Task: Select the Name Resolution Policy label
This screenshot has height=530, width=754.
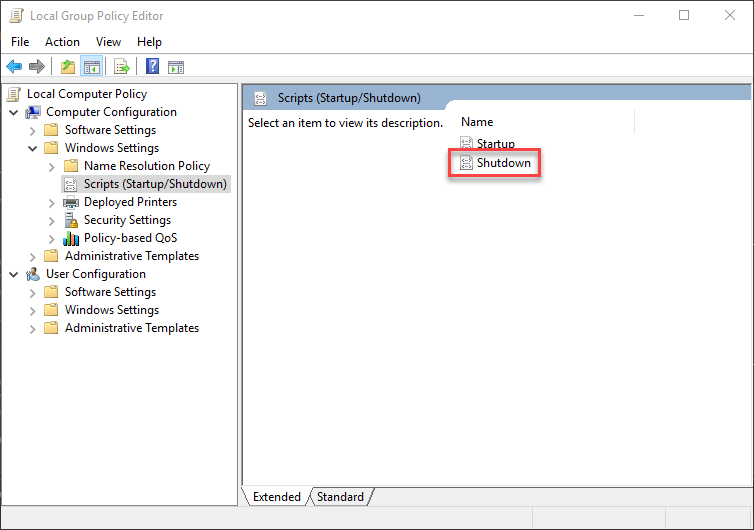Action: [x=147, y=166]
